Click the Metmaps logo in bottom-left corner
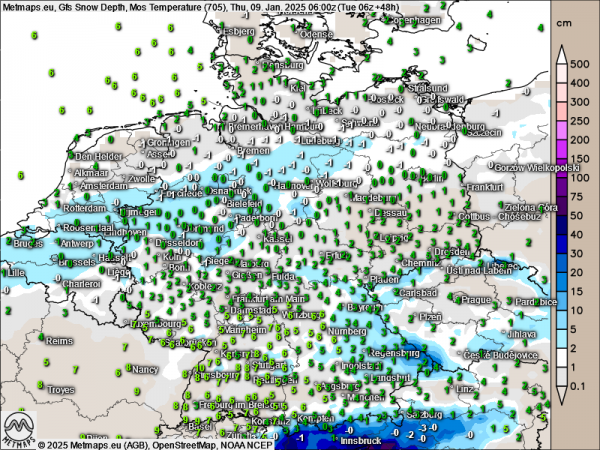The width and height of the screenshot is (600, 450). [x=18, y=430]
